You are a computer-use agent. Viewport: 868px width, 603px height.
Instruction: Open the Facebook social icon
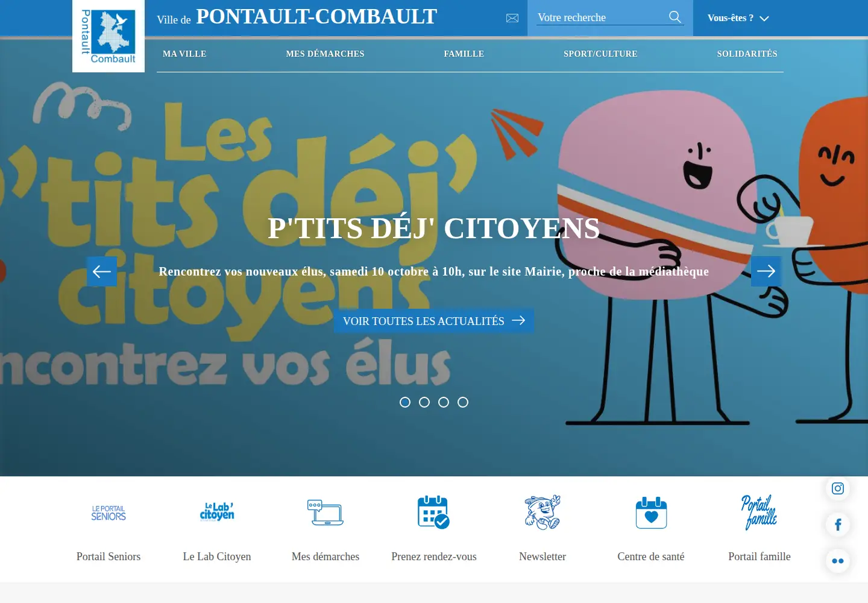click(x=838, y=525)
